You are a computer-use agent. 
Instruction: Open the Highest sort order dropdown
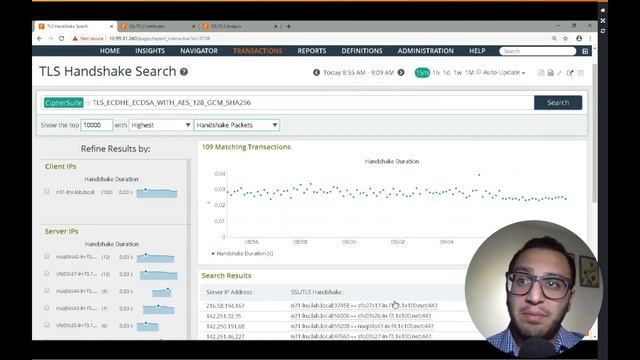coord(160,125)
